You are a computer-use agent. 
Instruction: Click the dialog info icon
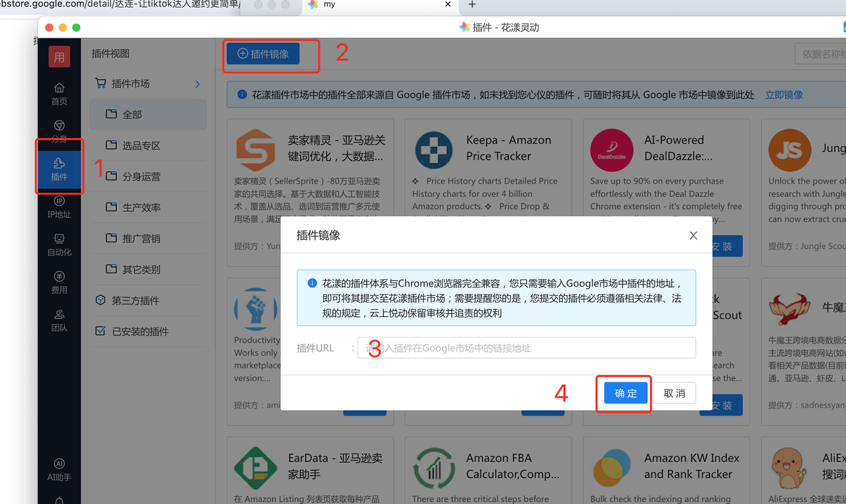(x=312, y=283)
